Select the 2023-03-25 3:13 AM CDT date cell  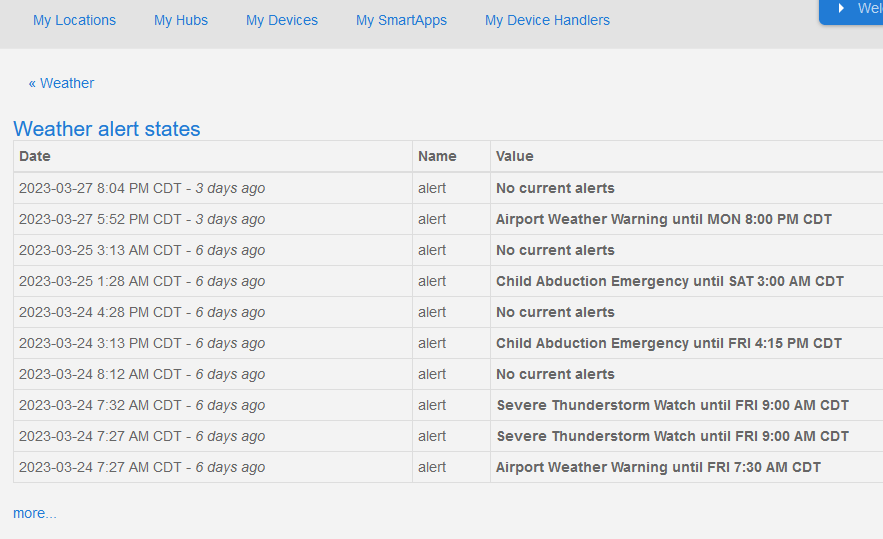142,250
